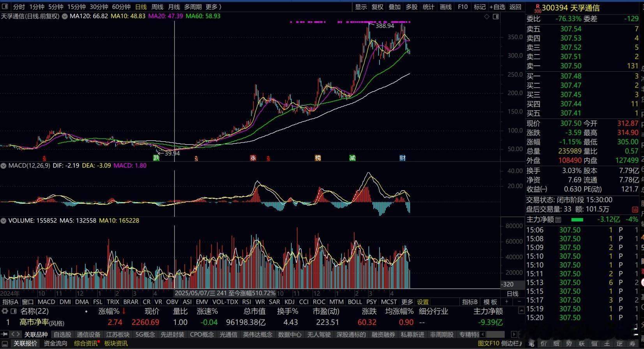Image resolution: width=644 pixels, height=349 pixels.
Task: Open the gear settings icon by 名称(22)
Action: [x=5, y=311]
